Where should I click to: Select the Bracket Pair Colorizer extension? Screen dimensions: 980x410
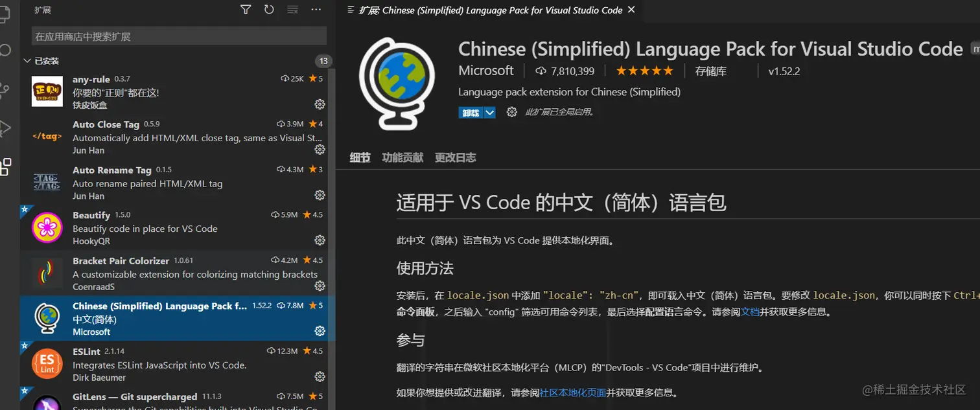[174, 273]
